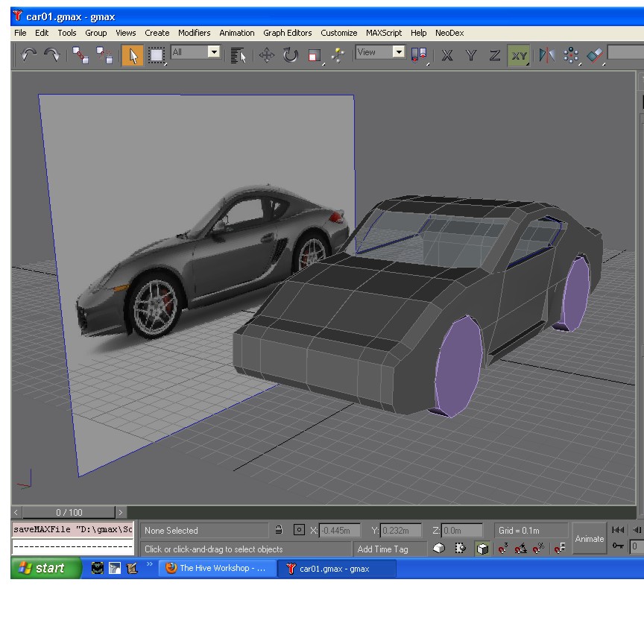The height and width of the screenshot is (644, 644).
Task: Click the Add Time Tag button
Action: point(383,549)
